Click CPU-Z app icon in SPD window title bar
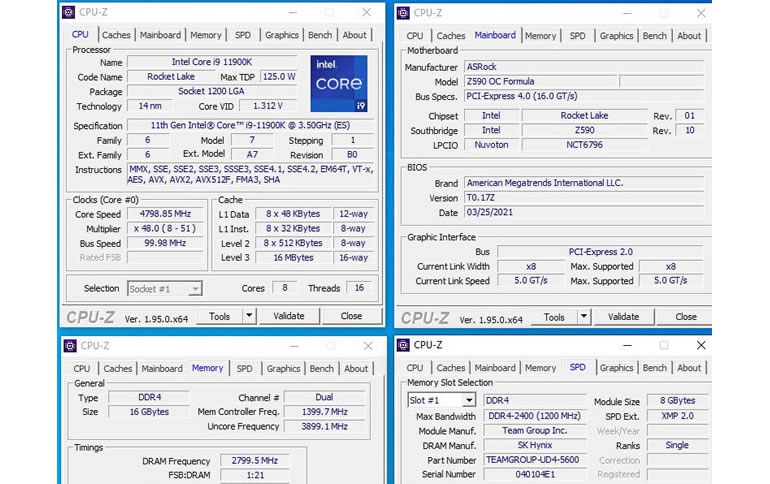Image resolution: width=770 pixels, height=484 pixels. point(403,345)
